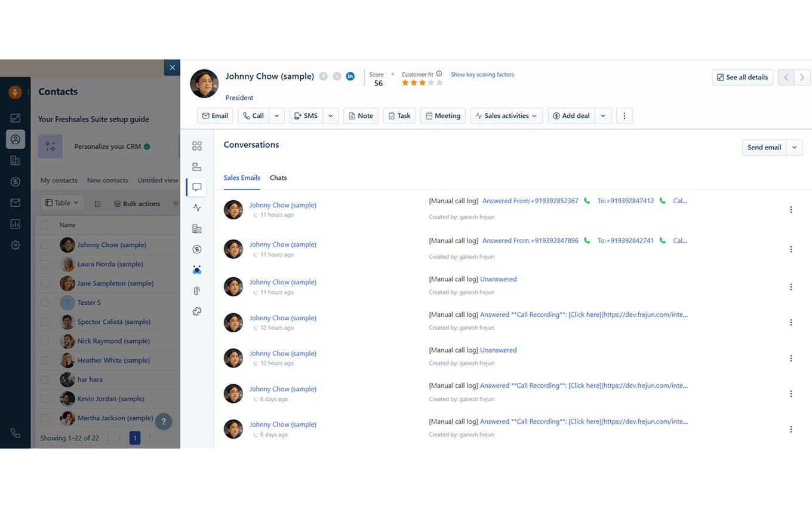Open the blue Freddy insights icon
812x508 pixels.
click(x=197, y=270)
